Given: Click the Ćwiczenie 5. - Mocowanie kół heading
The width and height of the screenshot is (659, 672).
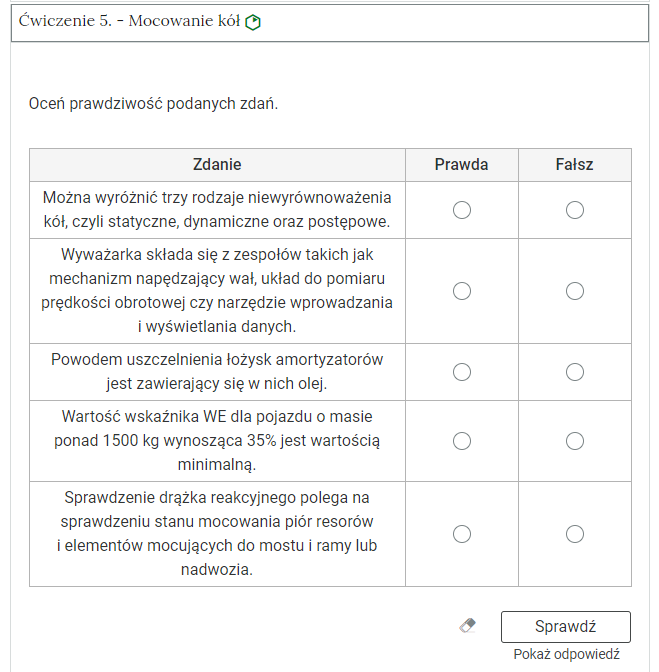Looking at the screenshot, I should click(129, 21).
